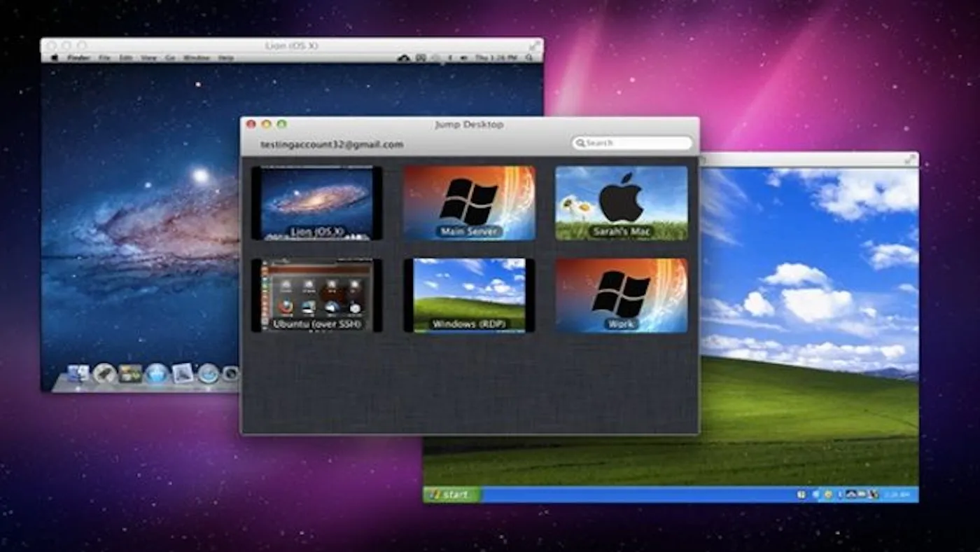Start the Work remote desktop session
This screenshot has width=980, height=552.
(620, 294)
